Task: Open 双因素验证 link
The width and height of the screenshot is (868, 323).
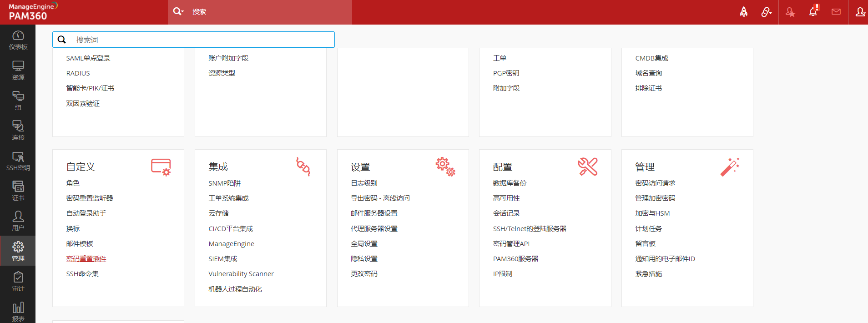Action: click(x=83, y=104)
